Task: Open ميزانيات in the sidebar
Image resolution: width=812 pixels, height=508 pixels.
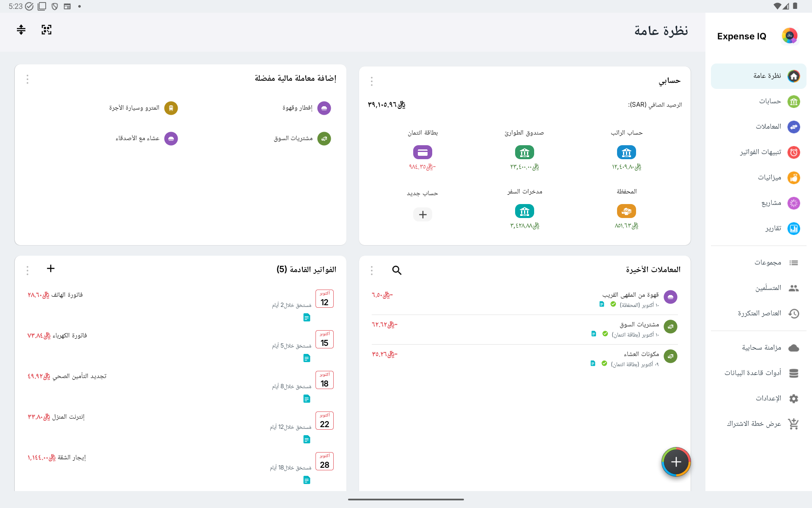Action: [x=758, y=178]
